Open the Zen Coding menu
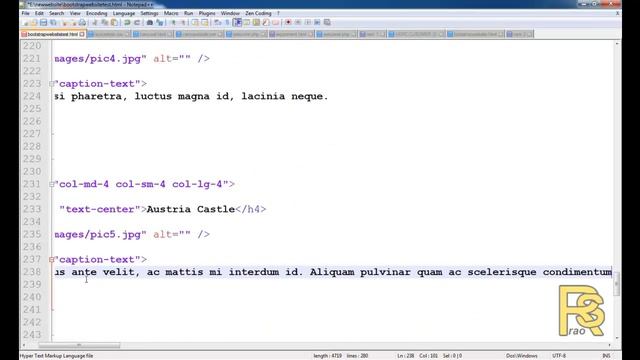This screenshot has width=640, height=360. click(258, 13)
